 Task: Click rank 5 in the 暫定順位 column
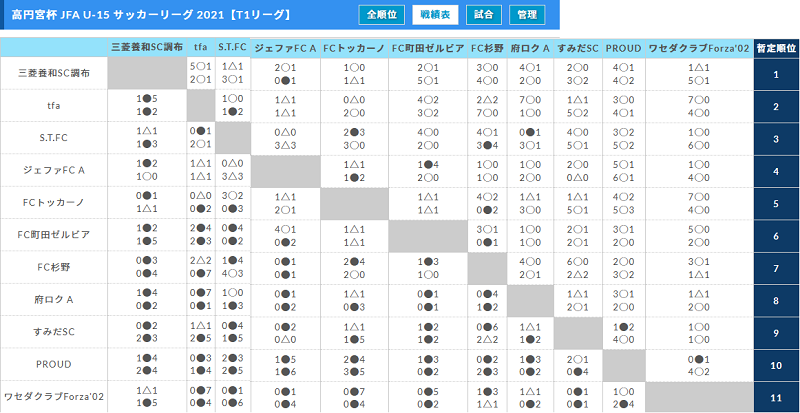[776, 204]
